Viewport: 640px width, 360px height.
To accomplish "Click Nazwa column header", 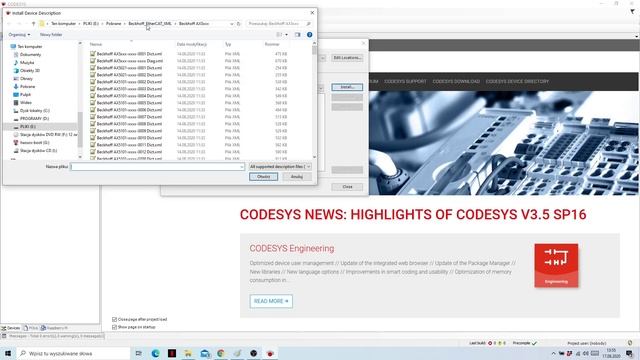I will coord(96,44).
